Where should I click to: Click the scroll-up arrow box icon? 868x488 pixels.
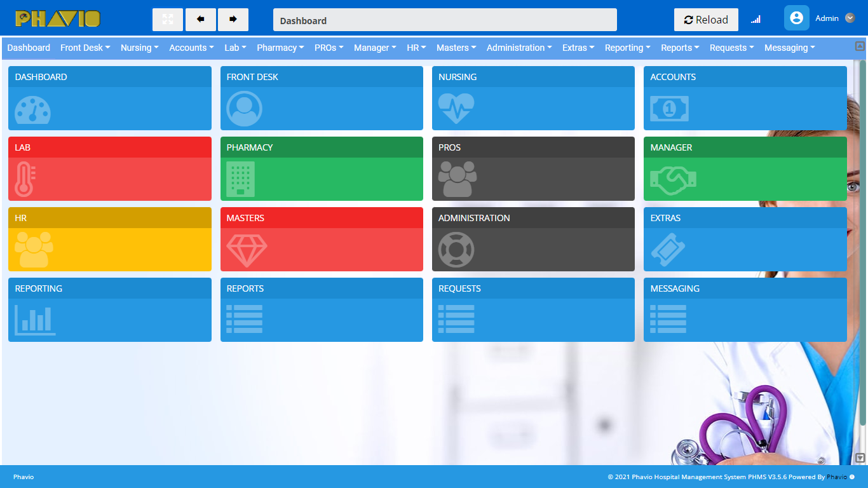pos(860,46)
